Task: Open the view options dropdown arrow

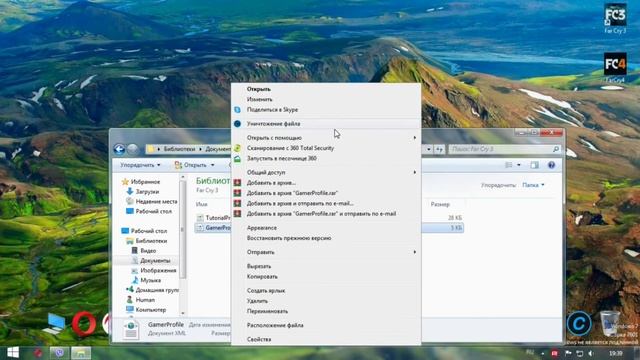Action: click(x=519, y=165)
